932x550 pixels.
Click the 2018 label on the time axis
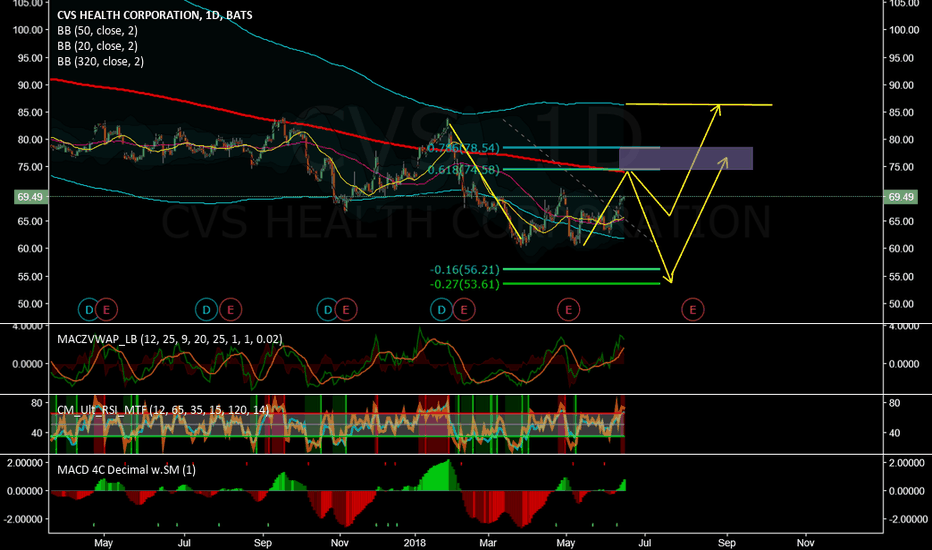click(x=414, y=542)
